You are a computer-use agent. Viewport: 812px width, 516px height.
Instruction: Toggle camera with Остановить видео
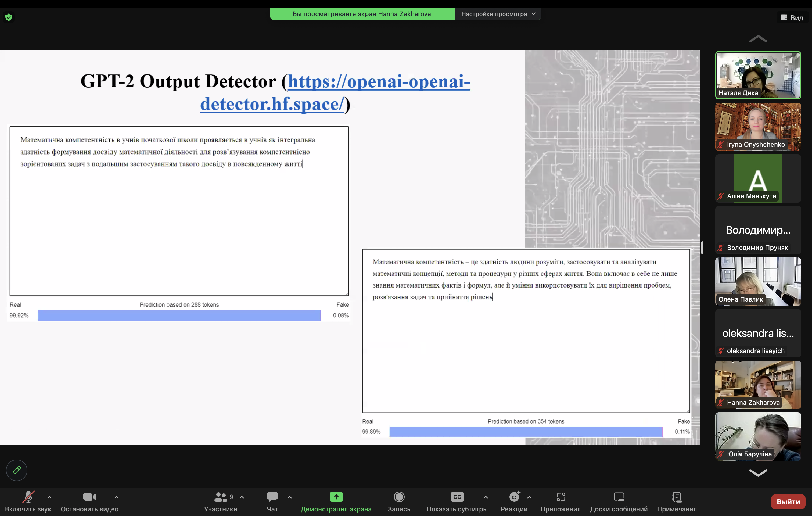[89, 497]
